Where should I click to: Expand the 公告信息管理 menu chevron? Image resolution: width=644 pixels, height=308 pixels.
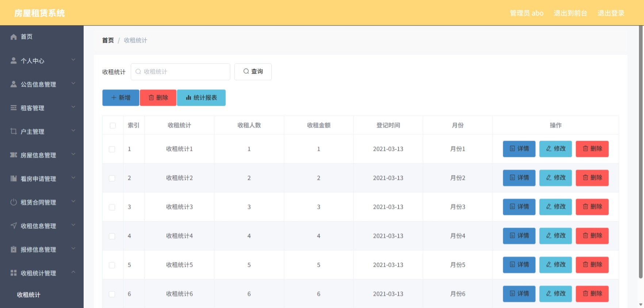coord(73,83)
